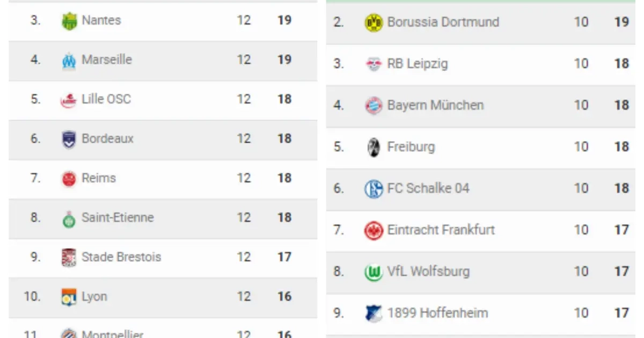This screenshot has width=644, height=338.
Task: Open the Eintracht Frankfurt team page
Action: pos(441,230)
